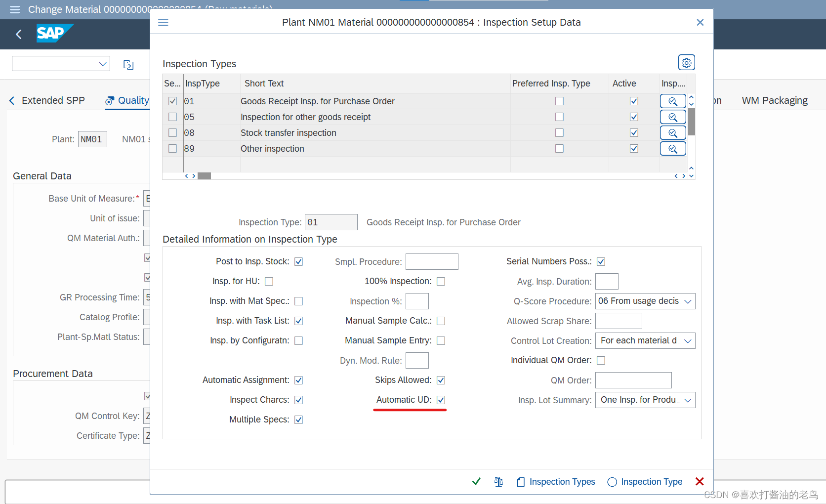Click Inspection Type with the minus icon to remove

(644, 481)
